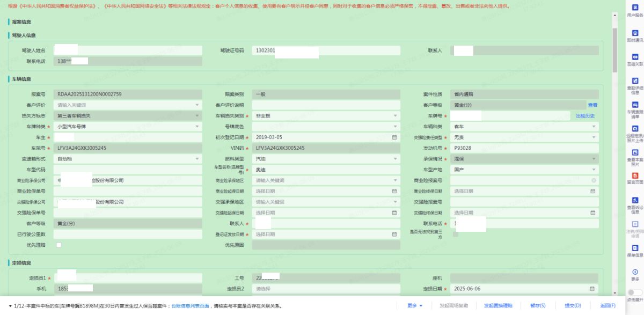
Task: Open the 出险历史 link
Action: 586,116
